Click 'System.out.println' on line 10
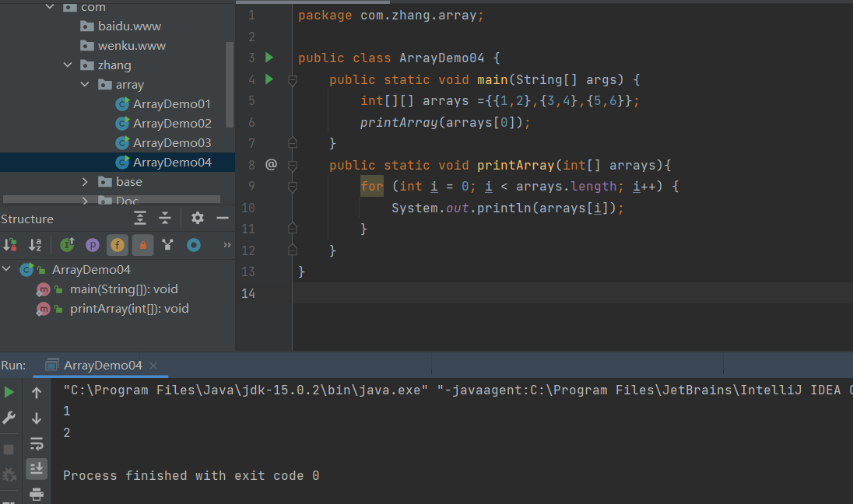 461,208
